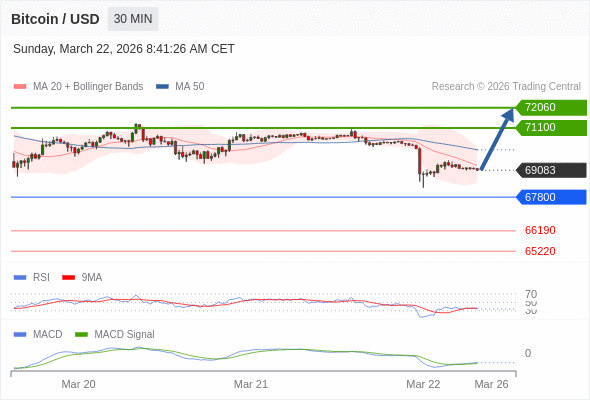
Task: Click the 67800 blue pivot price tag
Action: click(551, 197)
